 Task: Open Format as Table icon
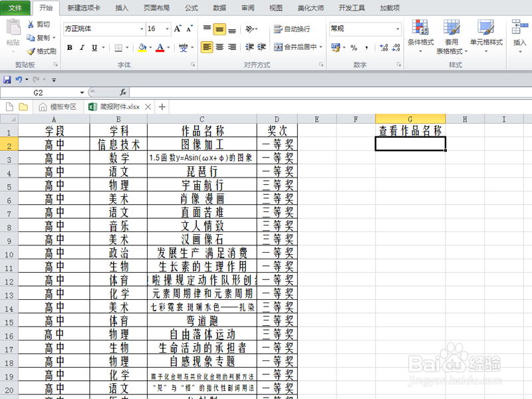[452, 27]
